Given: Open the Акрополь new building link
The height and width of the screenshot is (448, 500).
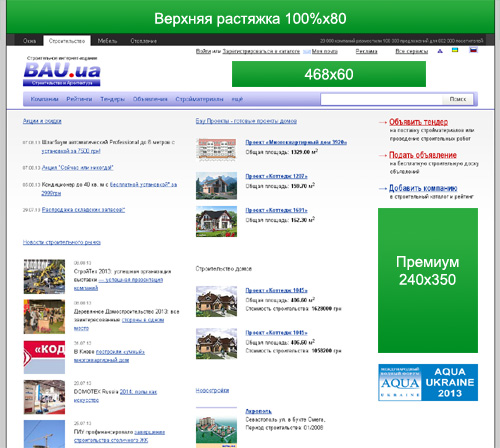Looking at the screenshot, I should tap(258, 411).
